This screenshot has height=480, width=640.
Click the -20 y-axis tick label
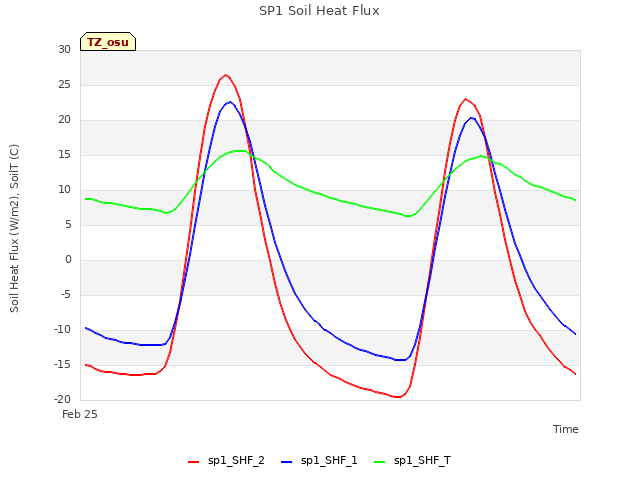pyautogui.click(x=62, y=399)
